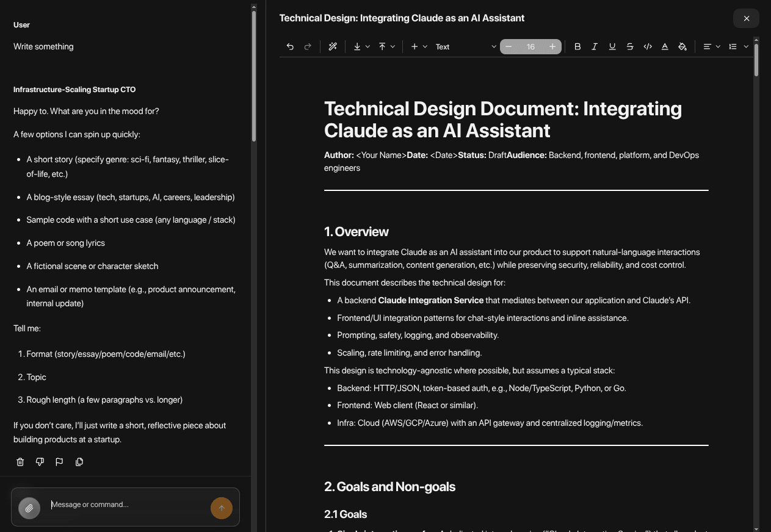
Task: Open the text color picker
Action: (665, 46)
